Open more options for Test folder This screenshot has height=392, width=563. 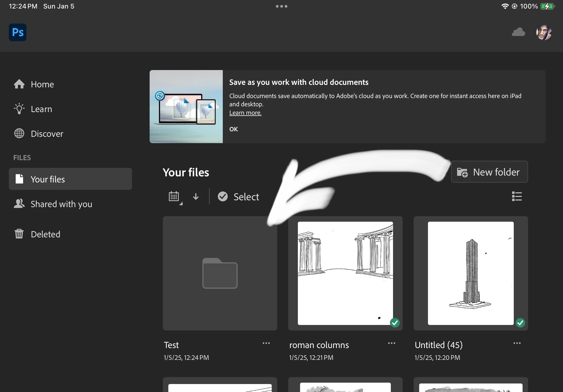tap(266, 343)
